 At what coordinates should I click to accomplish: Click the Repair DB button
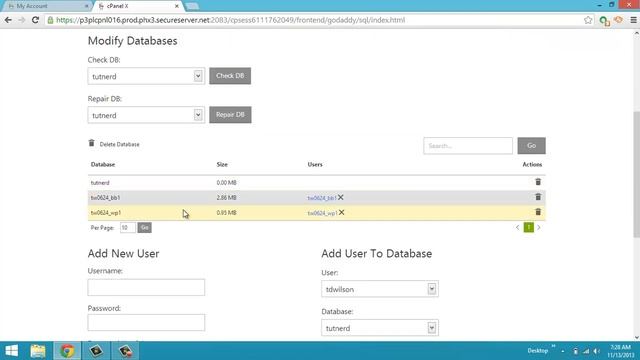click(x=230, y=115)
